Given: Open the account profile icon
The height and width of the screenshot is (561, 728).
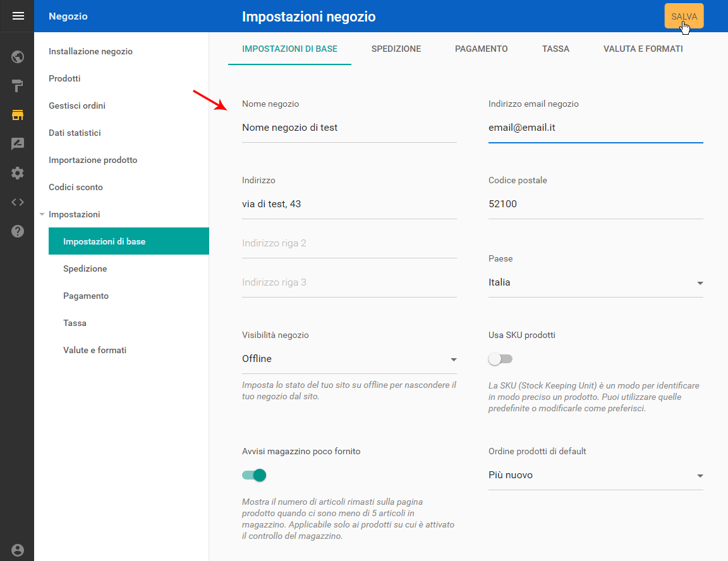Looking at the screenshot, I should [x=18, y=550].
